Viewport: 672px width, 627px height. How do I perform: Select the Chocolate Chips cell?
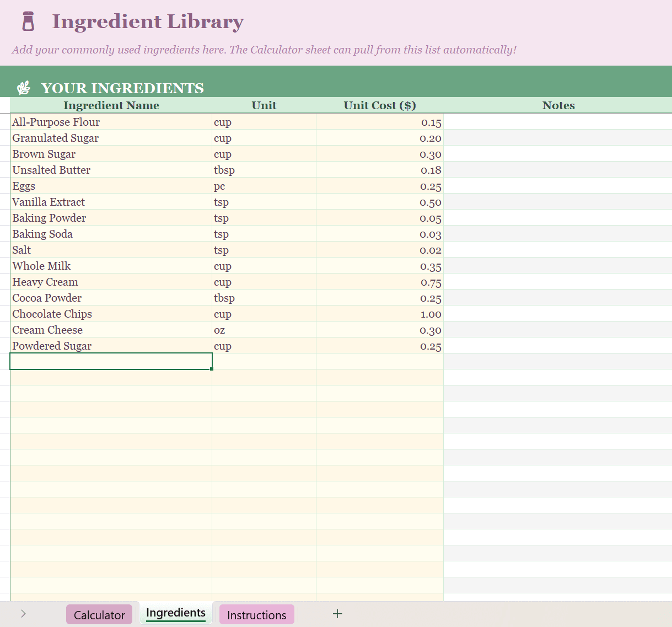[111, 314]
